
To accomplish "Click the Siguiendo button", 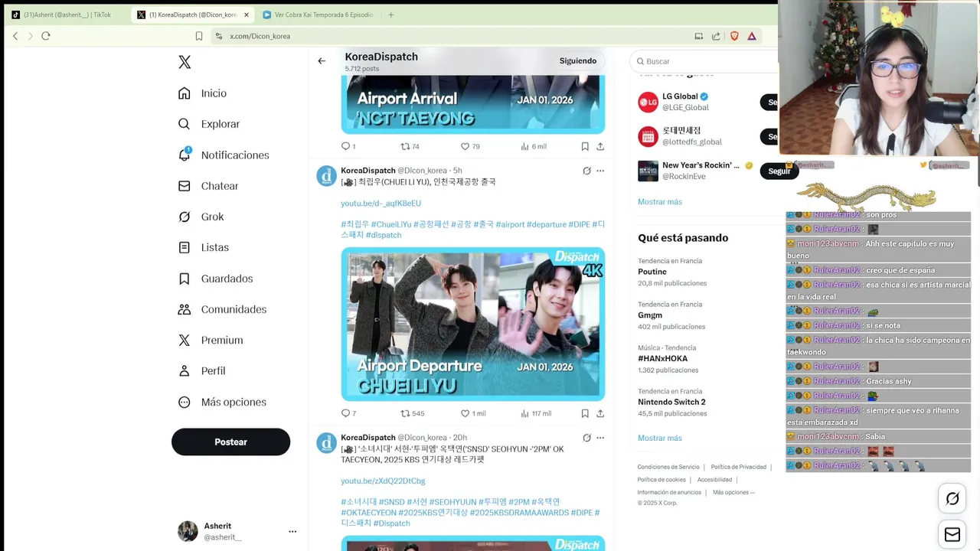I will pyautogui.click(x=578, y=61).
